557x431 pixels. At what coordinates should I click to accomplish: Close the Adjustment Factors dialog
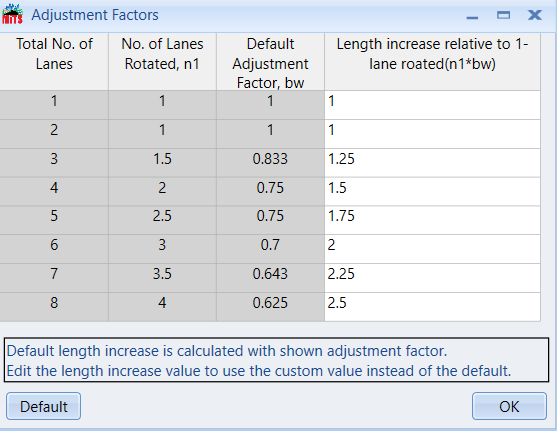(535, 15)
